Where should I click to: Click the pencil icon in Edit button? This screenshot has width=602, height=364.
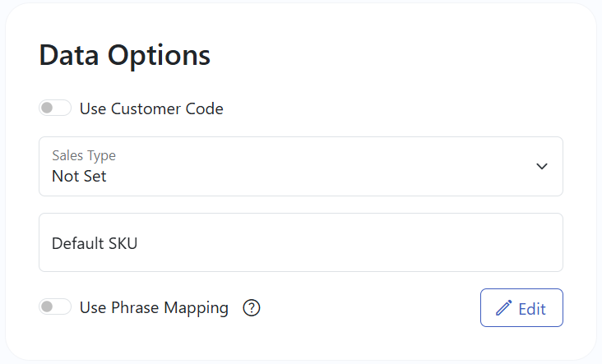pos(503,308)
